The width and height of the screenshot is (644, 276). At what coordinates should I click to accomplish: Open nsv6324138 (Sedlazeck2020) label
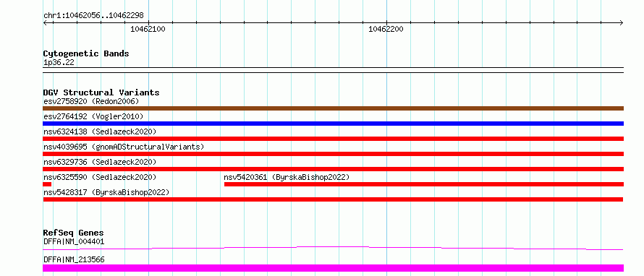tap(100, 131)
